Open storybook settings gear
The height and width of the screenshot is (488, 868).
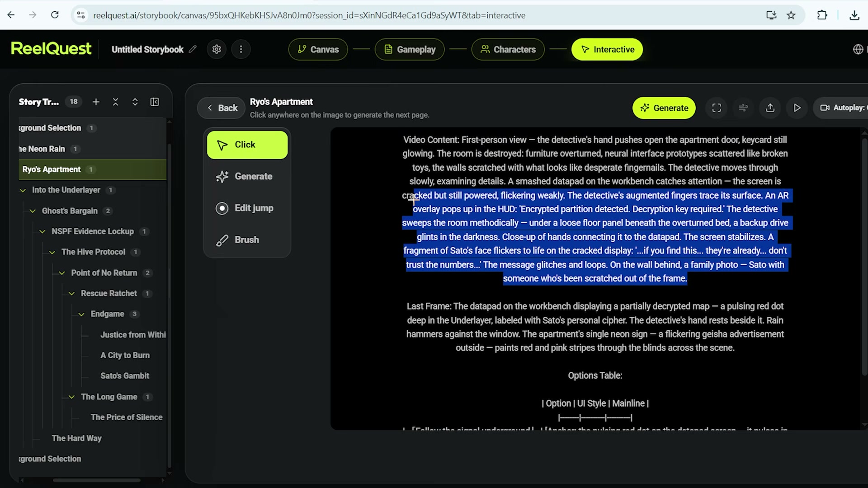217,49
